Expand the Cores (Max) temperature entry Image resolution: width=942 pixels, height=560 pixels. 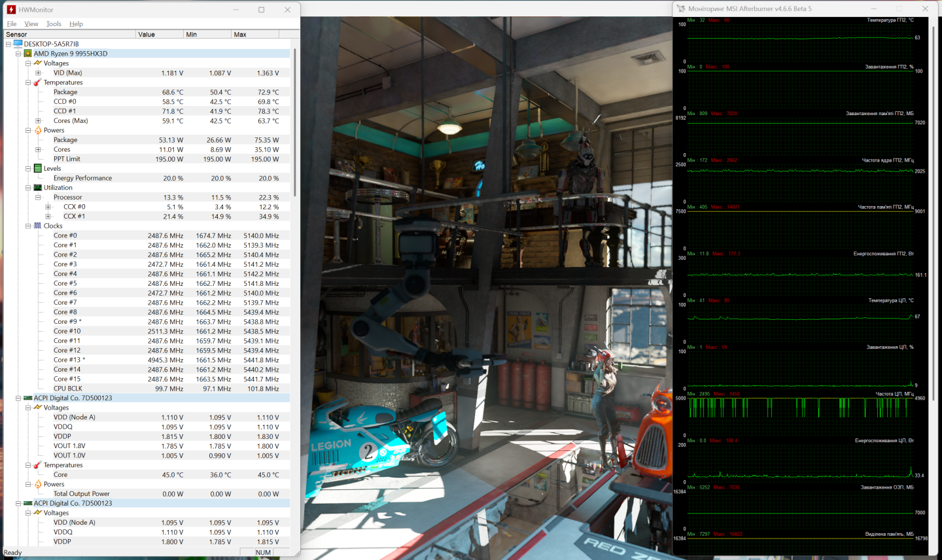38,121
